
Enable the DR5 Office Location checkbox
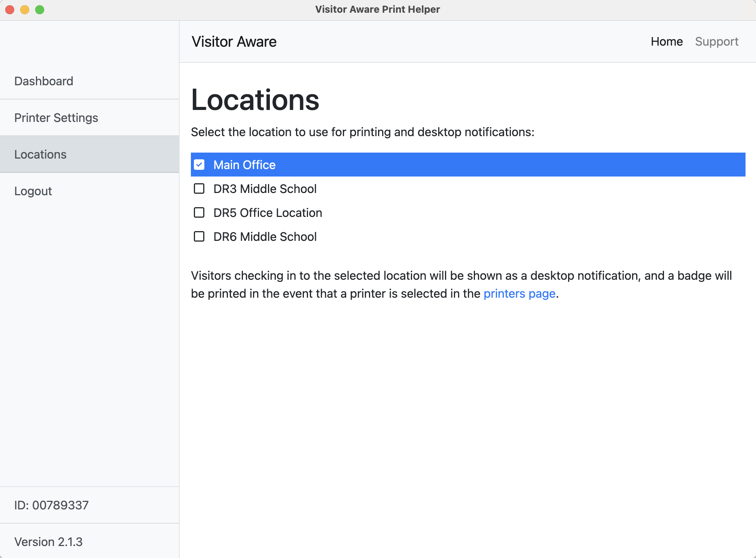199,212
